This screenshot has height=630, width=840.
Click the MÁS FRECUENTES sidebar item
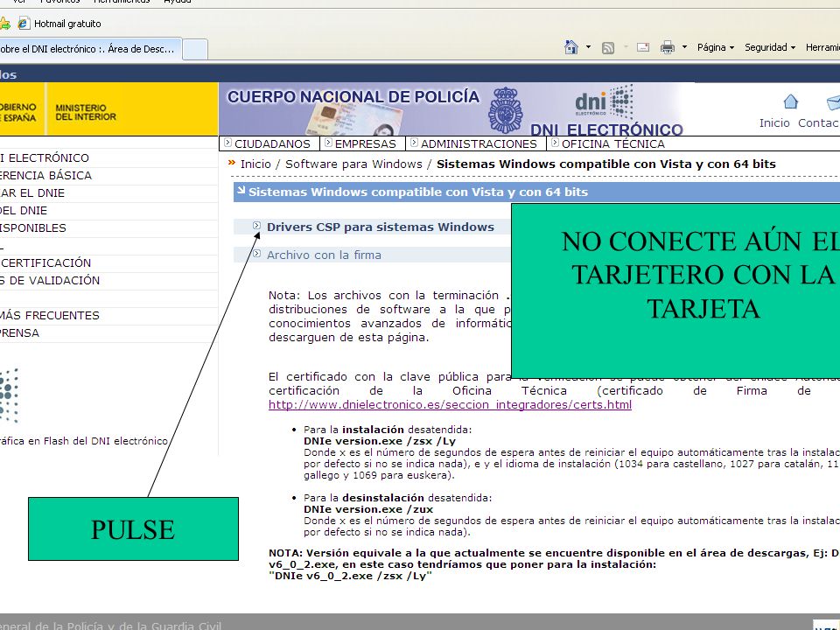pyautogui.click(x=50, y=316)
